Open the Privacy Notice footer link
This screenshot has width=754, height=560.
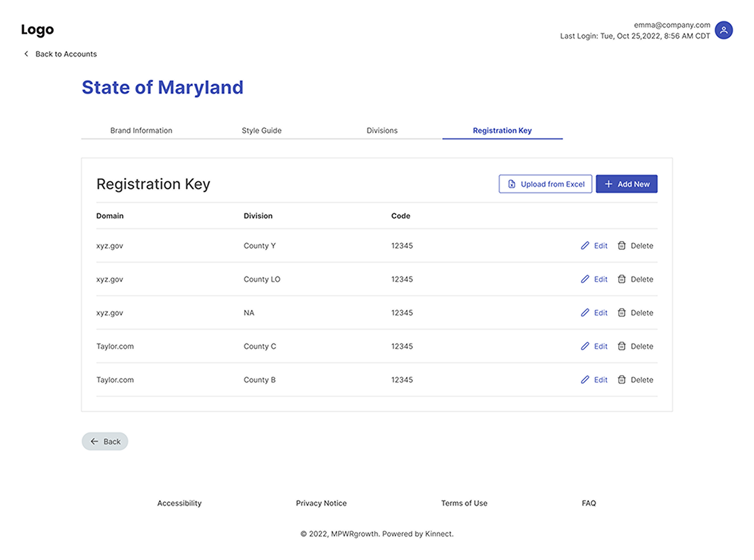(321, 503)
